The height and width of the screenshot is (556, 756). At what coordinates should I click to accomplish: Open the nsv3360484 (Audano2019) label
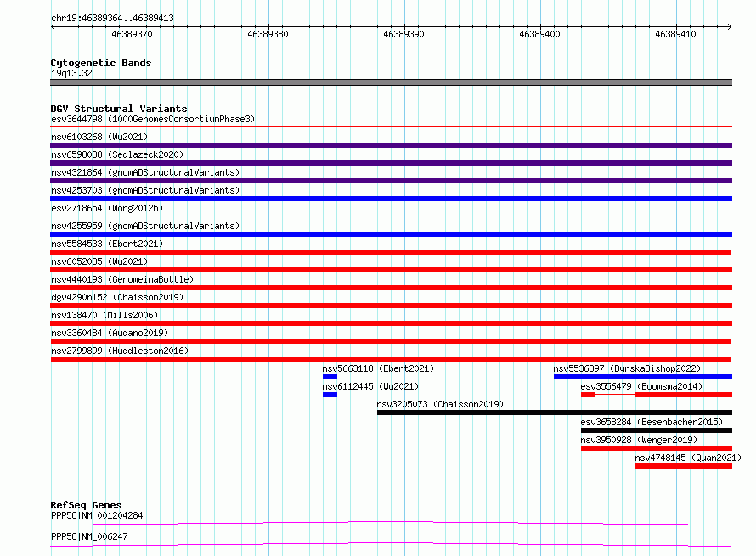(x=110, y=333)
